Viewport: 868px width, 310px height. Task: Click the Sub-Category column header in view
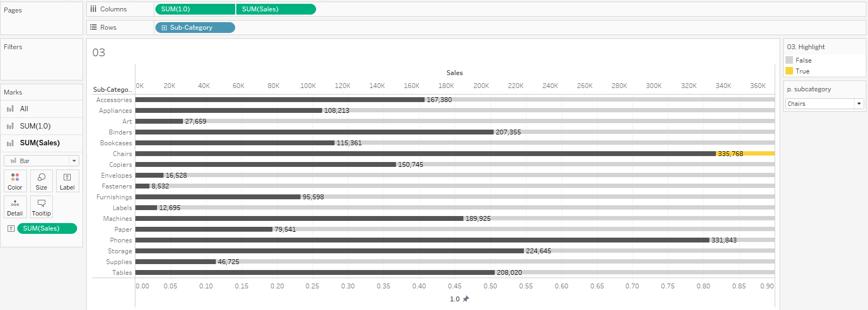click(x=112, y=90)
